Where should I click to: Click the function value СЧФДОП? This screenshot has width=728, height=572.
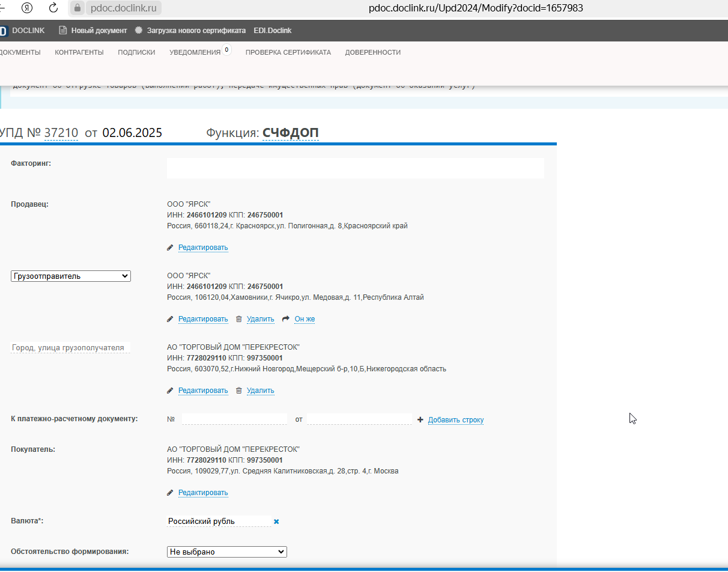pyautogui.click(x=291, y=133)
